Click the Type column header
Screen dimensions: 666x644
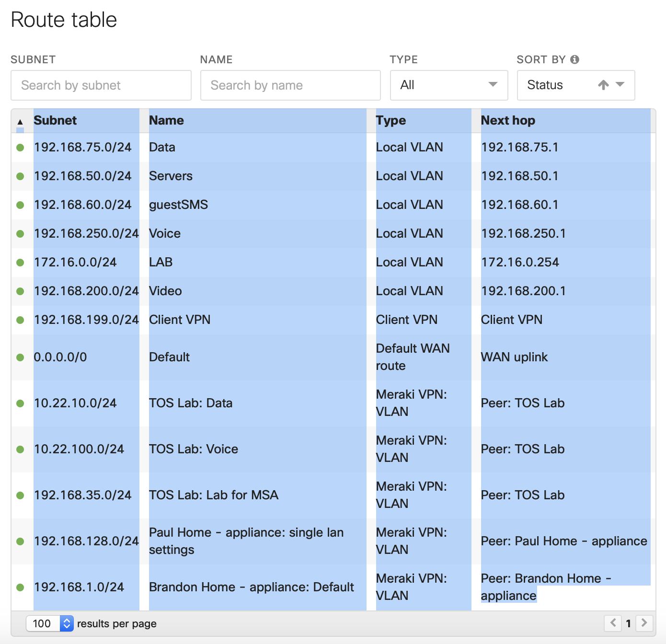[x=390, y=120]
